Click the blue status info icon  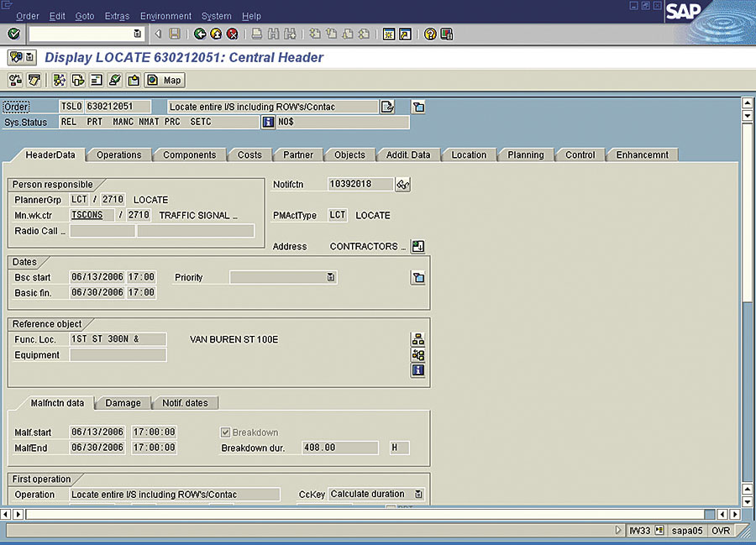[268, 122]
